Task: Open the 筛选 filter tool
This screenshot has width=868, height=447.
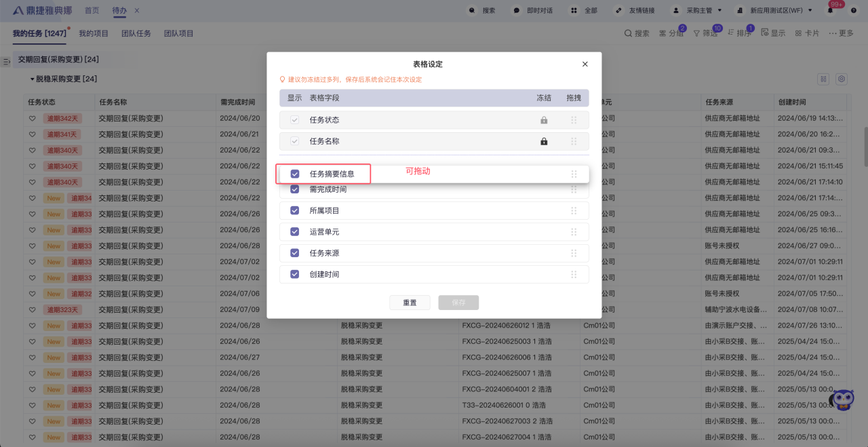Action: click(705, 33)
